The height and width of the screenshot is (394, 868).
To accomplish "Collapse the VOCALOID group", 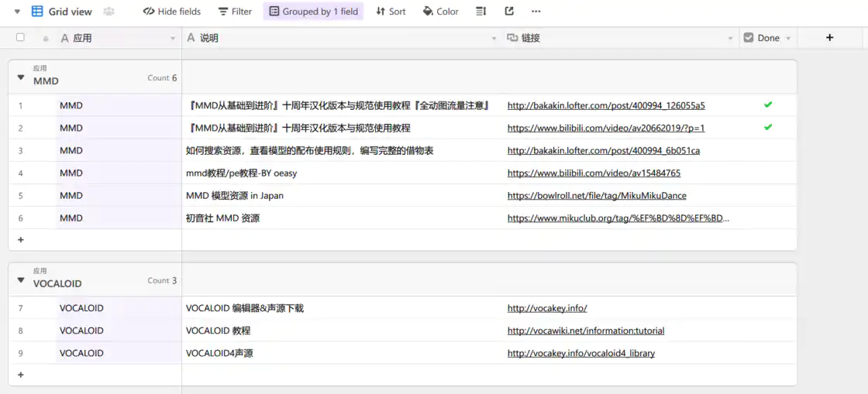I will click(x=21, y=280).
